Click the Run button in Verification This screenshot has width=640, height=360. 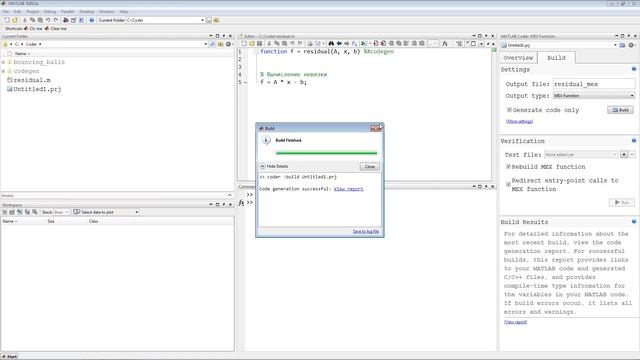[622, 202]
